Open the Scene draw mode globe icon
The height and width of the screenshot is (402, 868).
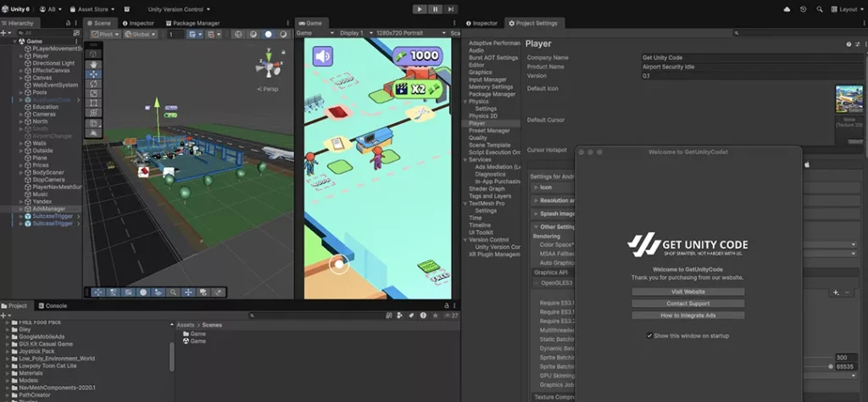pos(238,34)
